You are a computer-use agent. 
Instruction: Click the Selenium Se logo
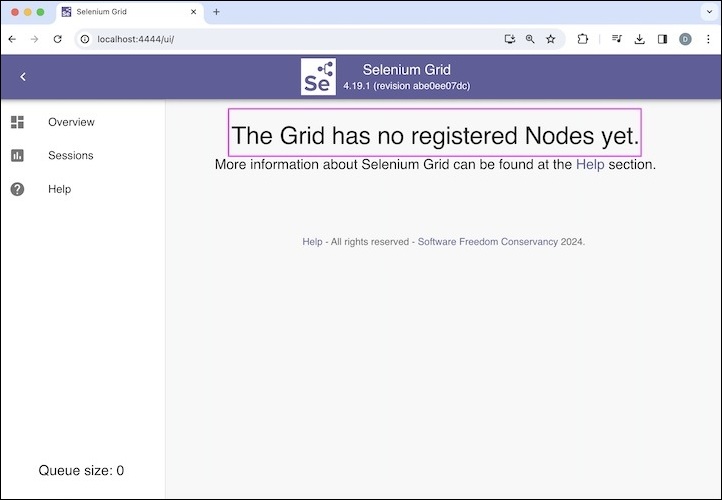pyautogui.click(x=318, y=76)
